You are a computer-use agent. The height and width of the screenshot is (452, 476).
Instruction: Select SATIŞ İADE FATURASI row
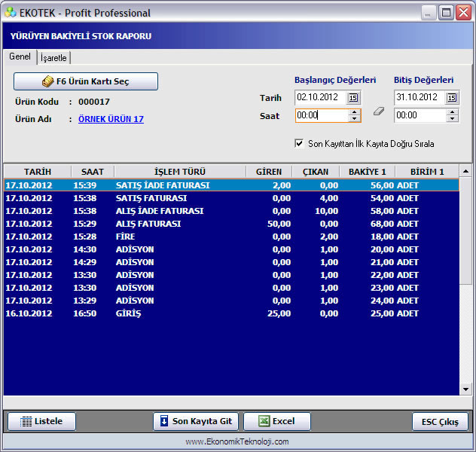pyautogui.click(x=232, y=185)
